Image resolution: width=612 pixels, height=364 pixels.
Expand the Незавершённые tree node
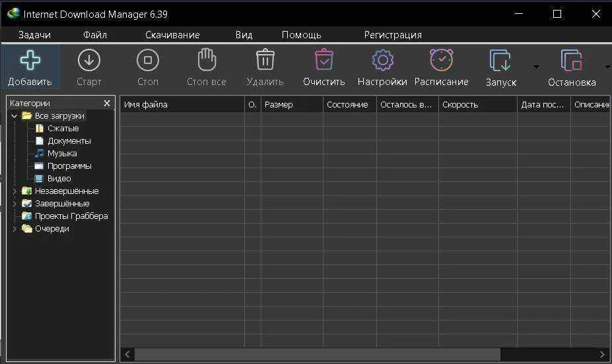pos(15,191)
